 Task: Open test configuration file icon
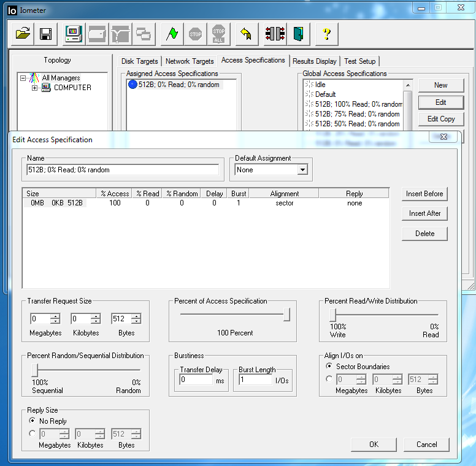pyautogui.click(x=23, y=34)
